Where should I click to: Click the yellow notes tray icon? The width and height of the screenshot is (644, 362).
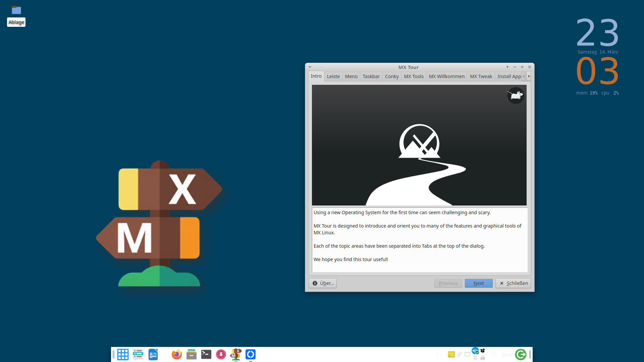pos(451,354)
